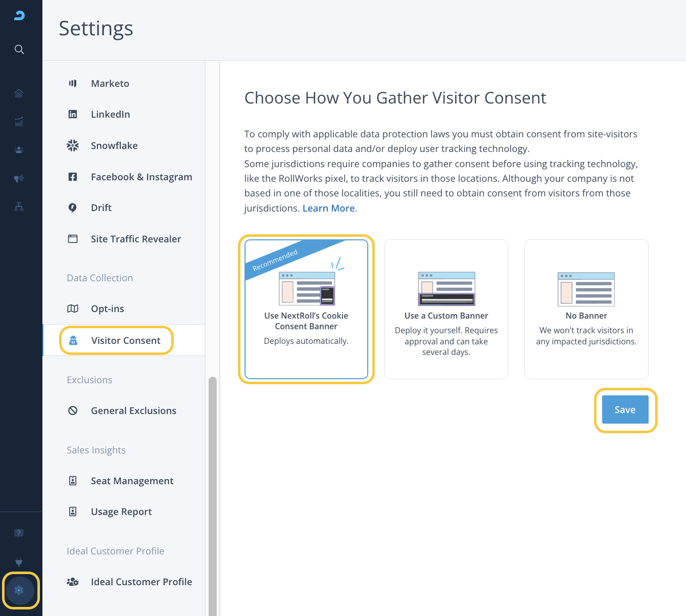Click the analytics chart icon in sidebar
The height and width of the screenshot is (616, 686).
19,122
